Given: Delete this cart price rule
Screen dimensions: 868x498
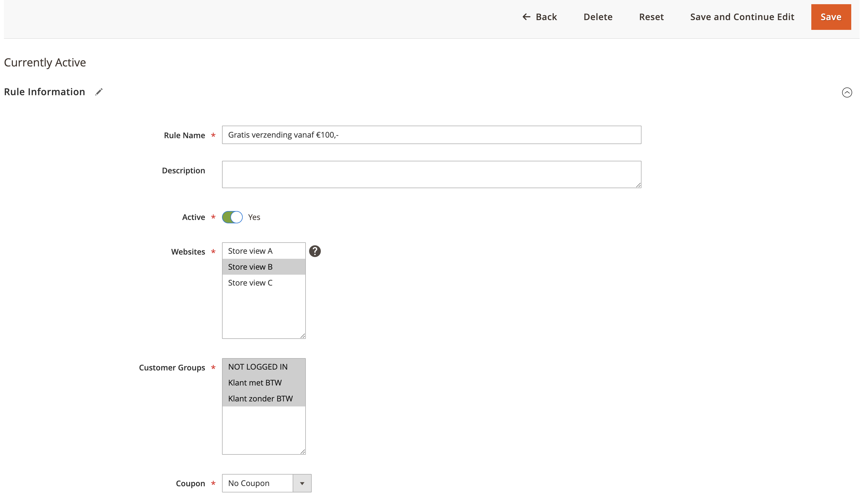Looking at the screenshot, I should tap(597, 17).
